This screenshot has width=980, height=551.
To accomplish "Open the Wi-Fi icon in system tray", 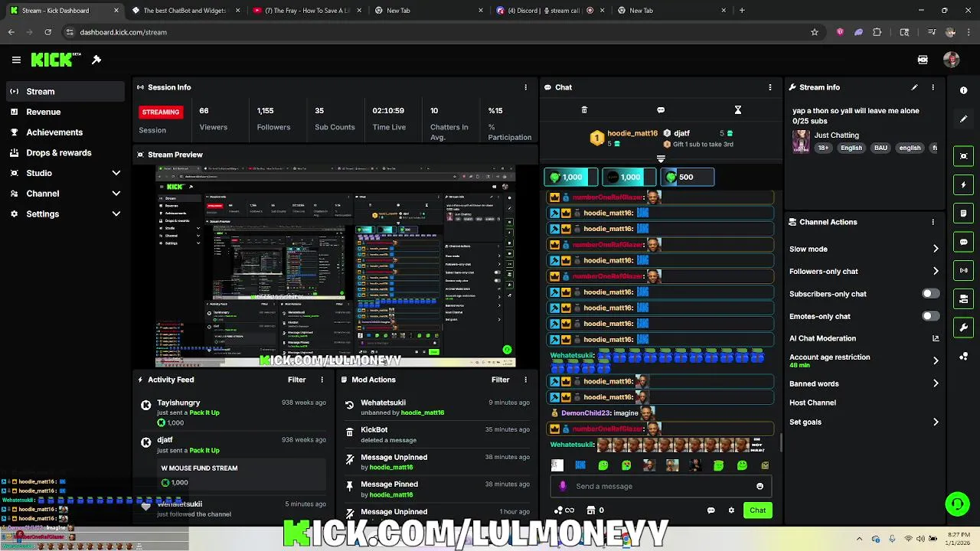I will 908,539.
